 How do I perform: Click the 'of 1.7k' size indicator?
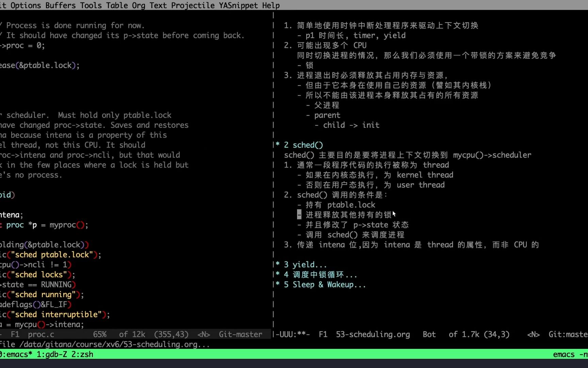[x=464, y=335]
